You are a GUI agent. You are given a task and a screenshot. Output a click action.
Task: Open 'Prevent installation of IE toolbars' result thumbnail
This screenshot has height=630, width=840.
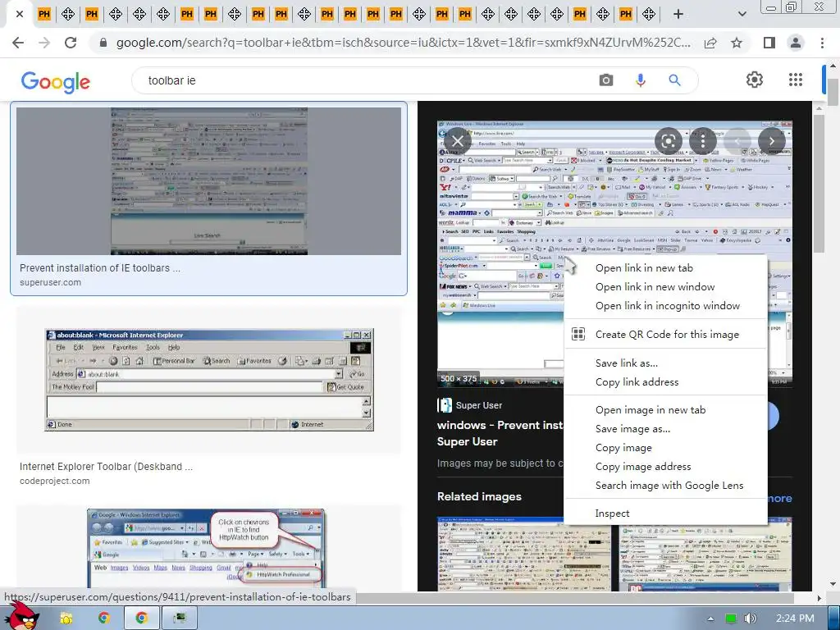(209, 181)
